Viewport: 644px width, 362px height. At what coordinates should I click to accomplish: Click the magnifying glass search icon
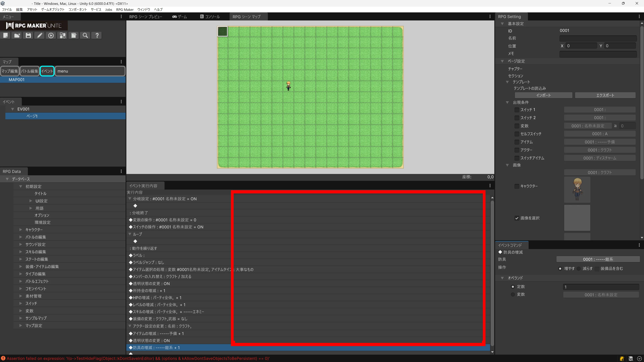tap(85, 36)
